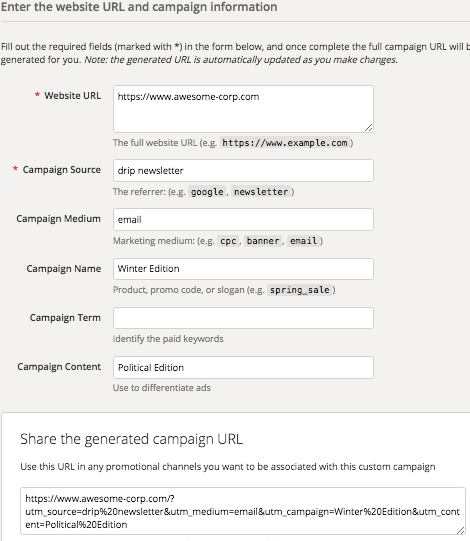The image size is (470, 541).
Task: Click the https://www.example.com example code
Action: 285,143
